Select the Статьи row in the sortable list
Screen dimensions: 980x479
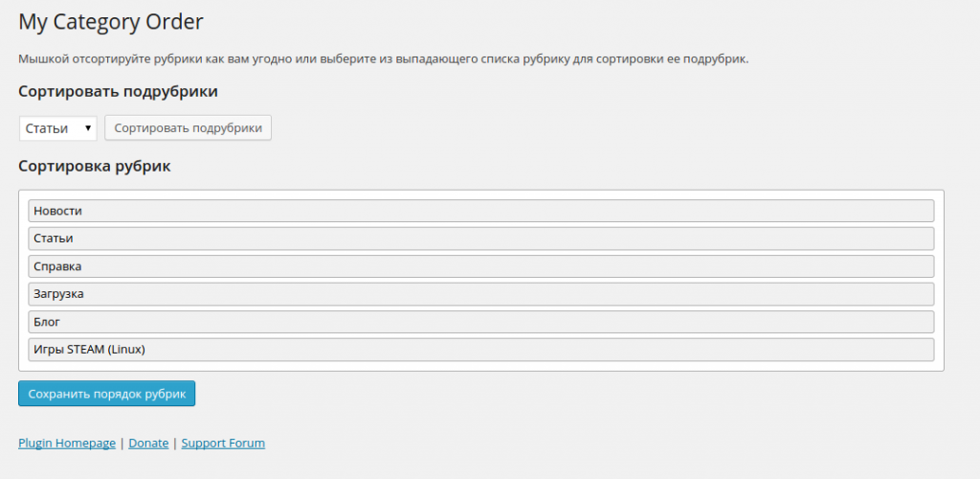pos(480,239)
